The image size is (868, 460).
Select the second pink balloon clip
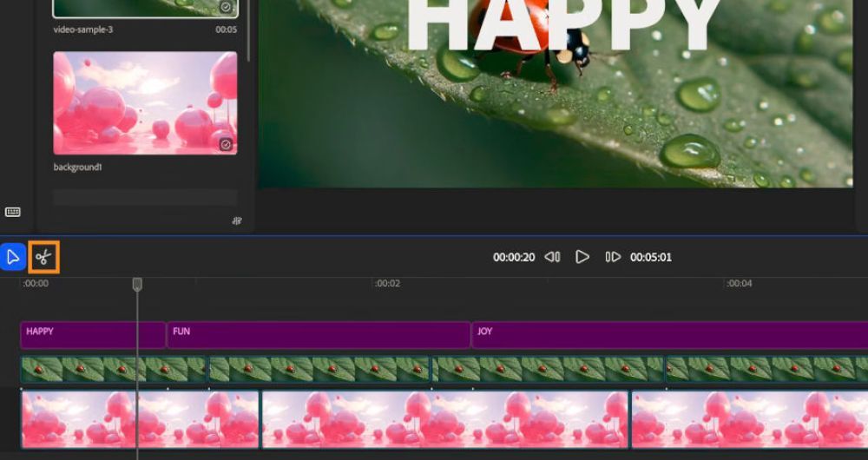[444, 419]
